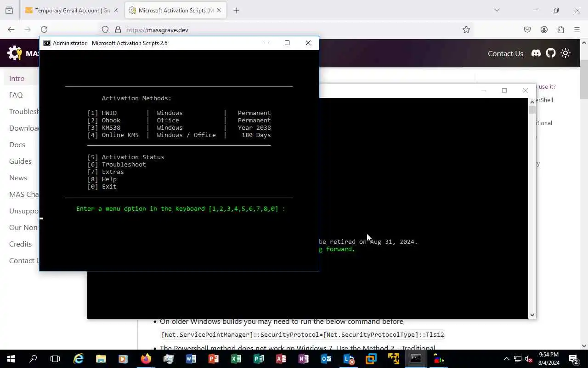
Task: Maximize the background PowerShell window
Action: [x=504, y=91]
